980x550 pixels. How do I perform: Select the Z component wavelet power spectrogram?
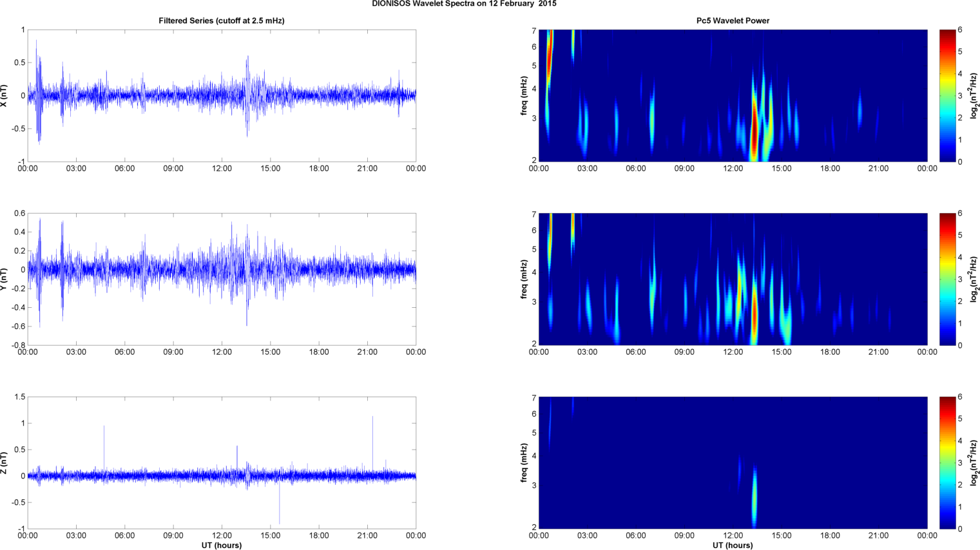(733, 462)
